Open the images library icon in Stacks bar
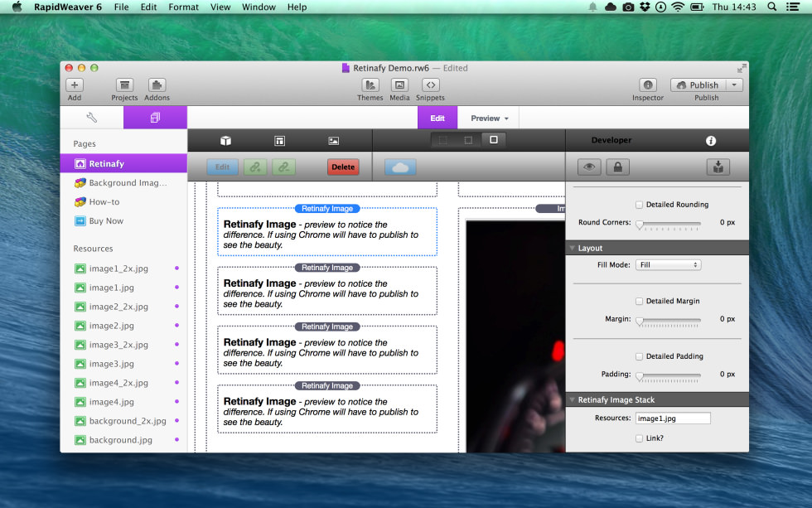 click(x=333, y=140)
